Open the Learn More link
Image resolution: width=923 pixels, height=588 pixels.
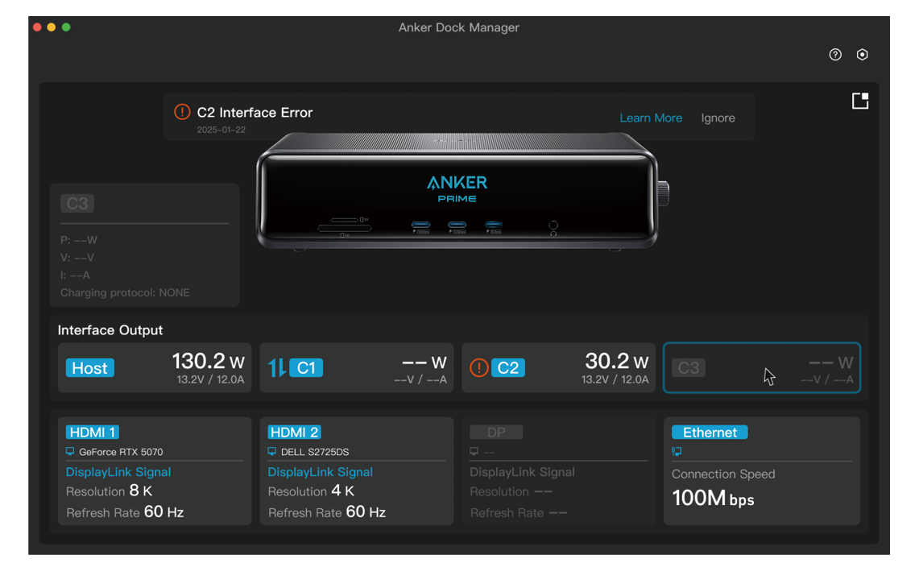[651, 118]
